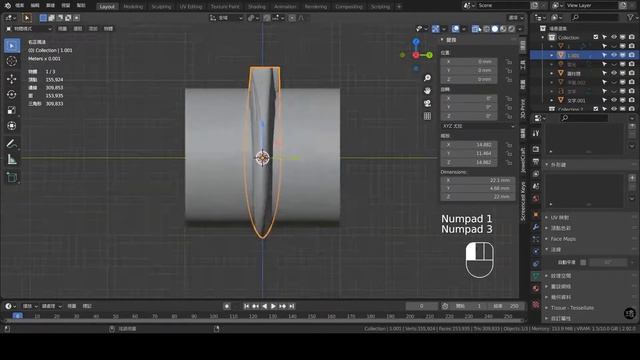Choose the Move tool
The width and height of the screenshot is (640, 360).
(12, 79)
